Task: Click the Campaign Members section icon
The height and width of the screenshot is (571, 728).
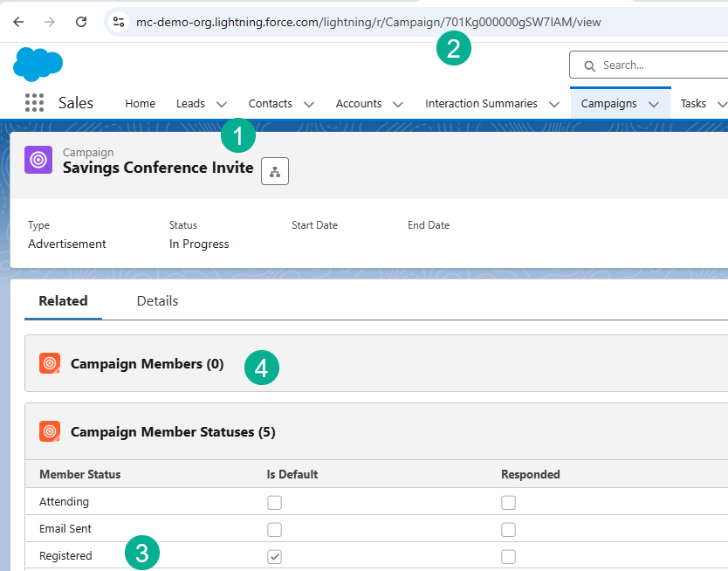Action: pos(50,364)
